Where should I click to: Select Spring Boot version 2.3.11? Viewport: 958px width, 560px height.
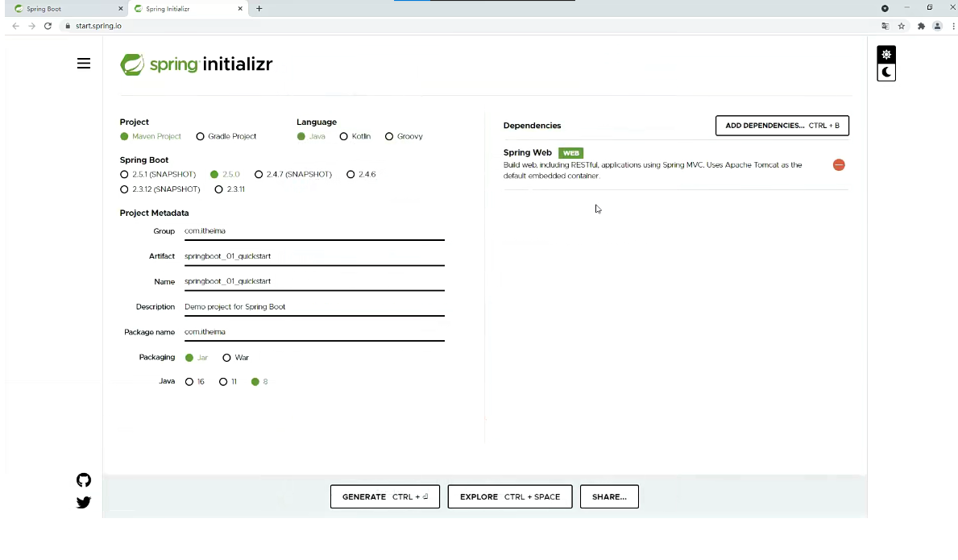tap(218, 189)
